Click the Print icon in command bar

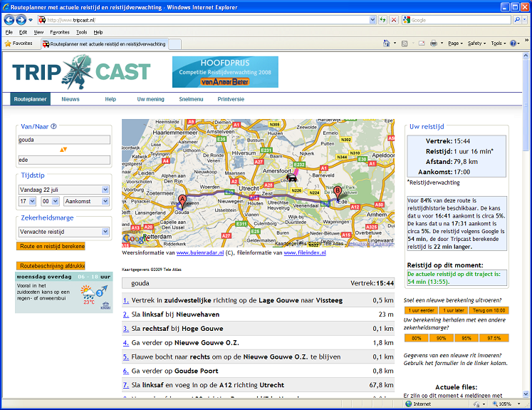tap(434, 43)
